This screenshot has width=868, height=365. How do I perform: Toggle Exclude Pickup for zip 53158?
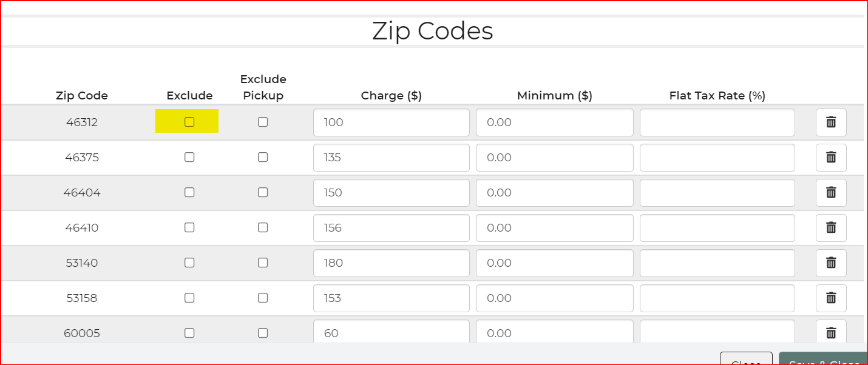263,298
